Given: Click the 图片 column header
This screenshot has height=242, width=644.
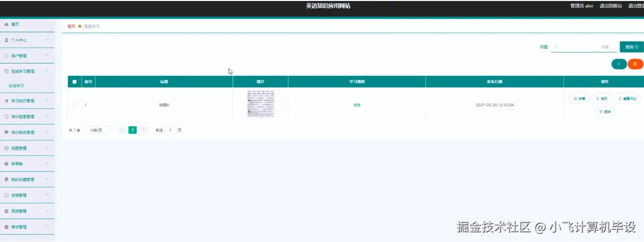Looking at the screenshot, I should 261,82.
